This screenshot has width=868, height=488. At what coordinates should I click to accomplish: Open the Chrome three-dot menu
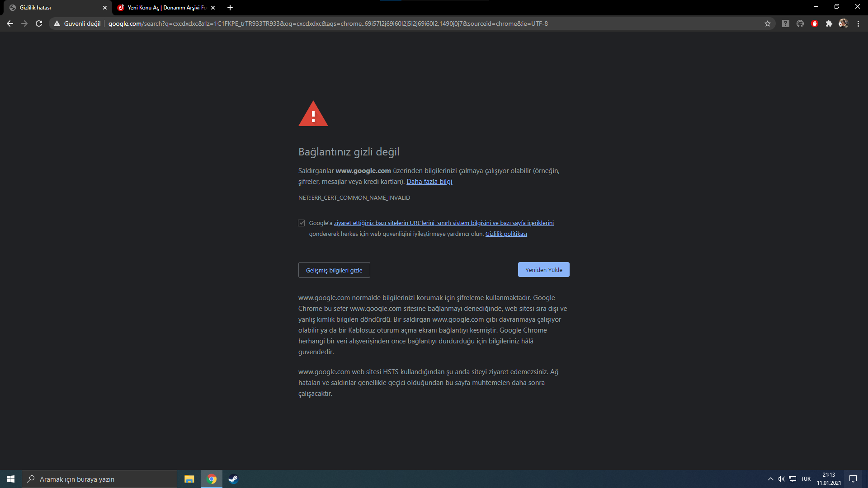pos(858,23)
